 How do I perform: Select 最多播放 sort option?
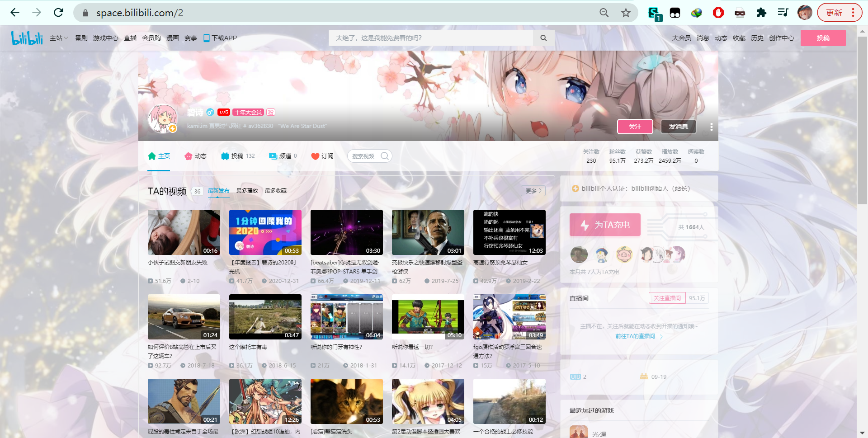(247, 191)
